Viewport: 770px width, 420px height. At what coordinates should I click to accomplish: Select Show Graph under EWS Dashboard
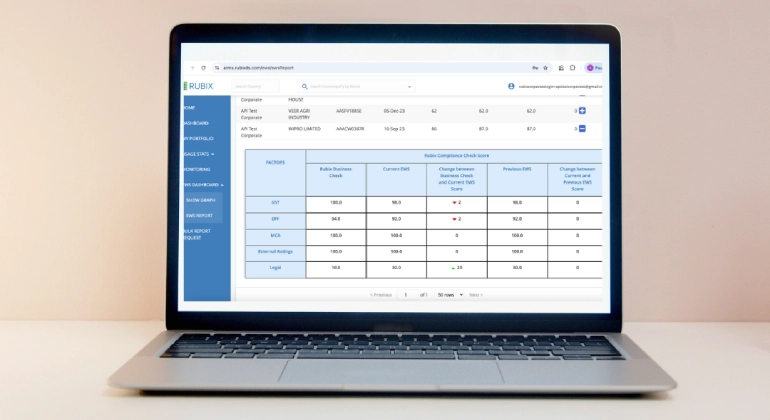(201, 200)
